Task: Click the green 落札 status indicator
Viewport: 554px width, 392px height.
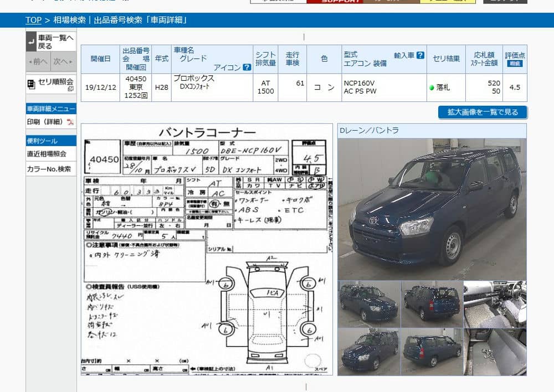Action: tap(432, 87)
